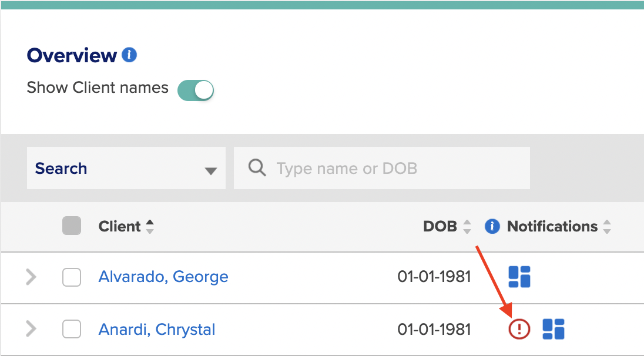The height and width of the screenshot is (356, 644).
Task: Click the magnifying glass search icon
Action: (257, 168)
